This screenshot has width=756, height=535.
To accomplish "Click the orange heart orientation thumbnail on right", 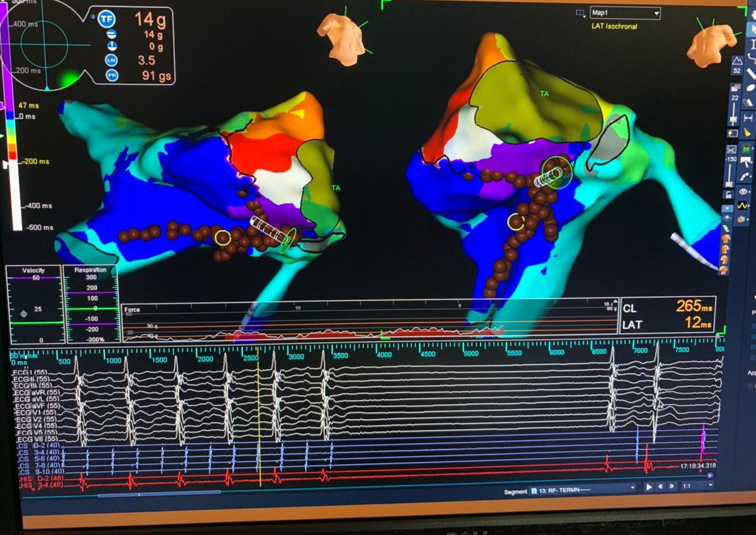I will tap(712, 44).
